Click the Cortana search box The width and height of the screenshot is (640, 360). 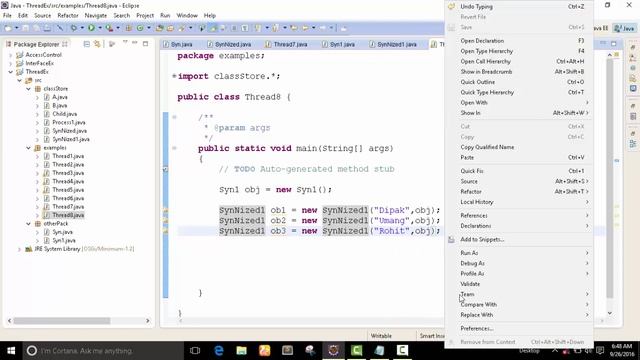click(102, 350)
